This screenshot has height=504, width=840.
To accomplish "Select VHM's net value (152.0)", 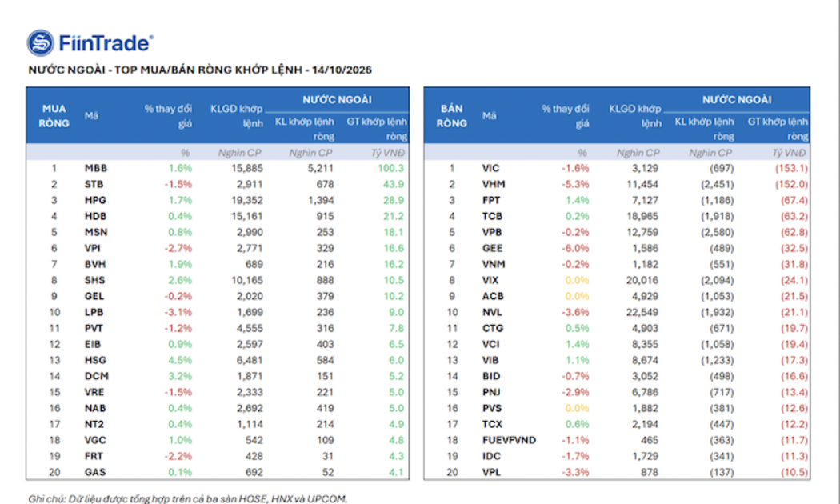I will click(791, 184).
